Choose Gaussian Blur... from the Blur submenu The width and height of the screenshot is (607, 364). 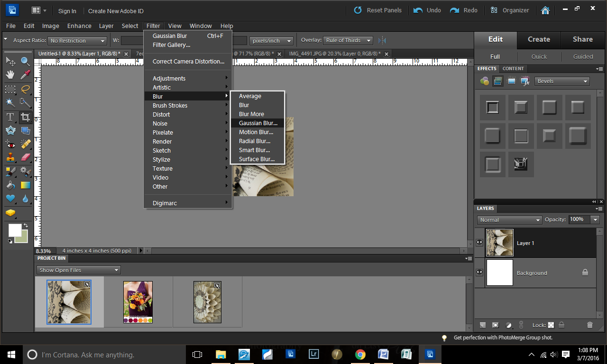click(258, 123)
